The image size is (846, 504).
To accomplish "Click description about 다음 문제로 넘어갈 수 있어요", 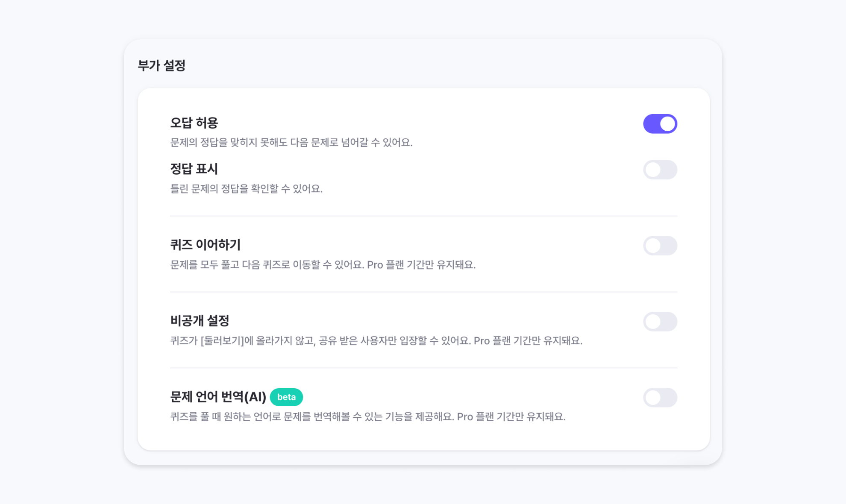I will (291, 143).
